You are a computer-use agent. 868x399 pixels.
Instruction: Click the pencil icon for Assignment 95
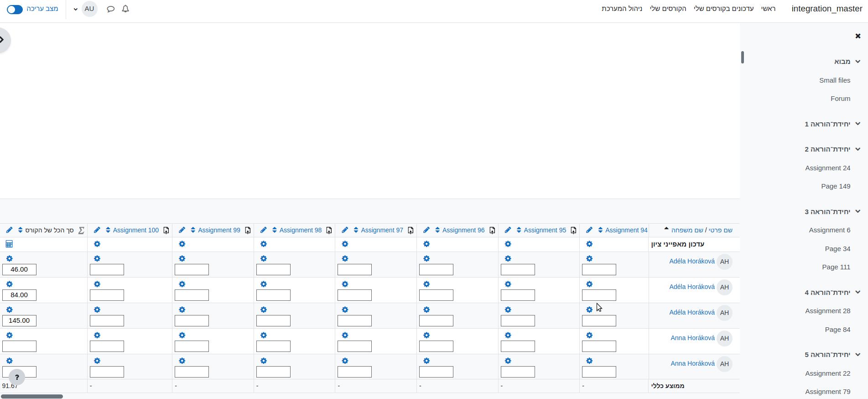[x=508, y=230]
